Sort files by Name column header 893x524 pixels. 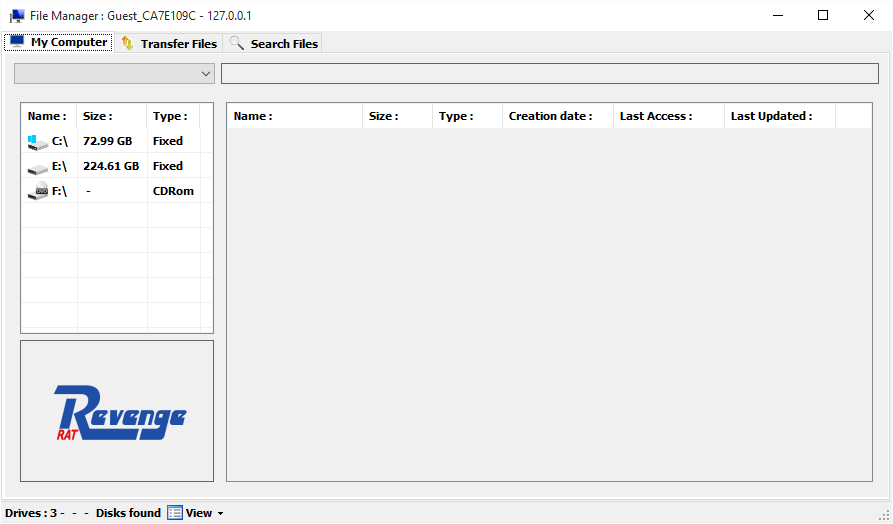tap(295, 116)
